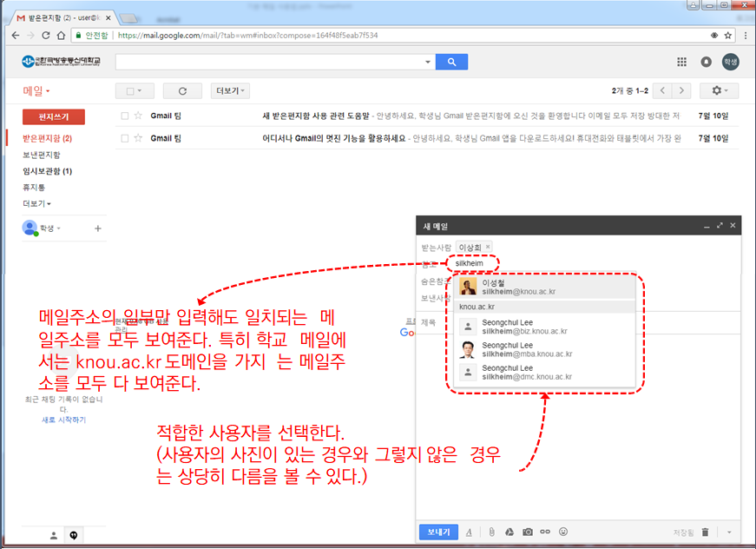Screen dimensions: 756x549
Task: Go to the browser home page icon
Action: point(61,36)
